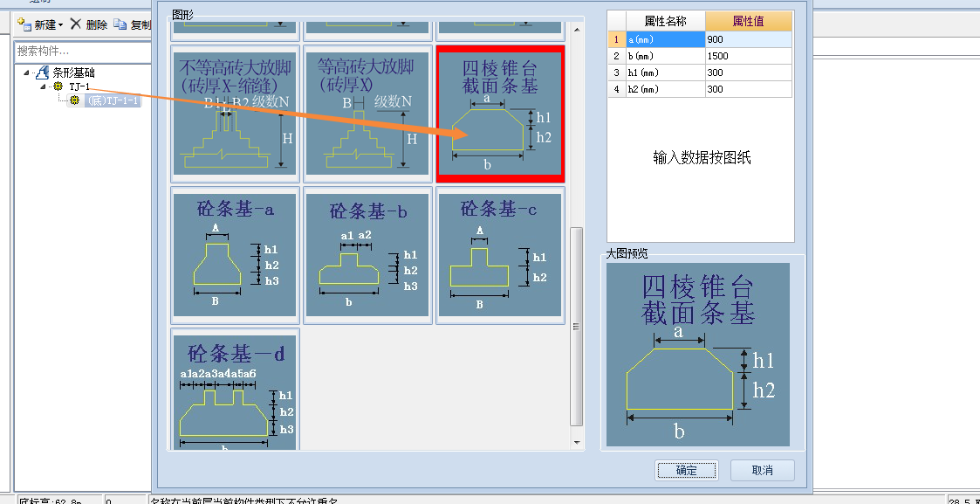Select the 等高砖大放脚 shape thumbnail
Screen dimensions: 980x504
coord(367,114)
